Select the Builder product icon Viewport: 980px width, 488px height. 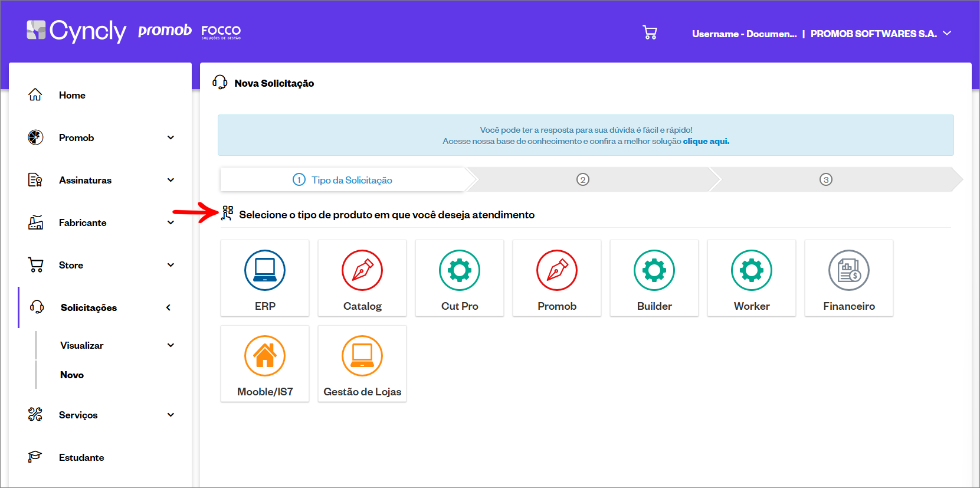click(654, 271)
